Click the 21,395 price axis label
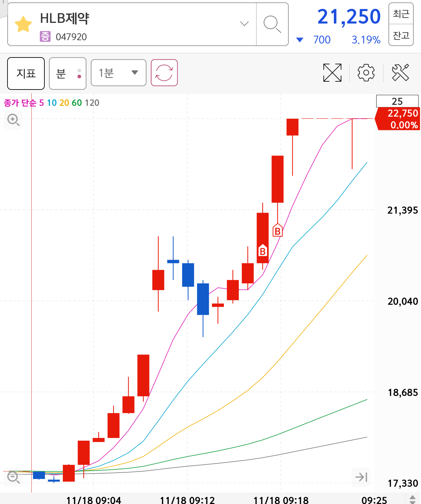 click(x=402, y=210)
